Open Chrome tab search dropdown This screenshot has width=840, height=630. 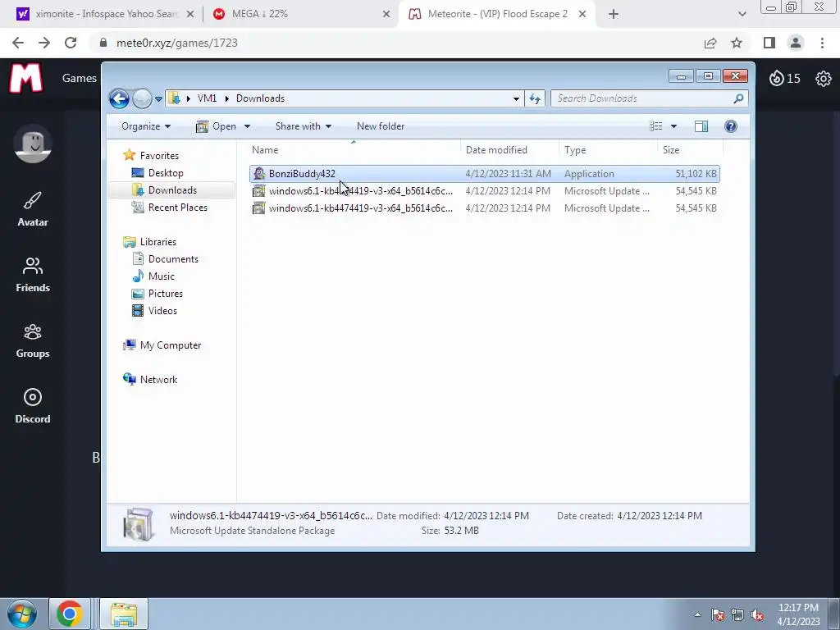tap(742, 15)
